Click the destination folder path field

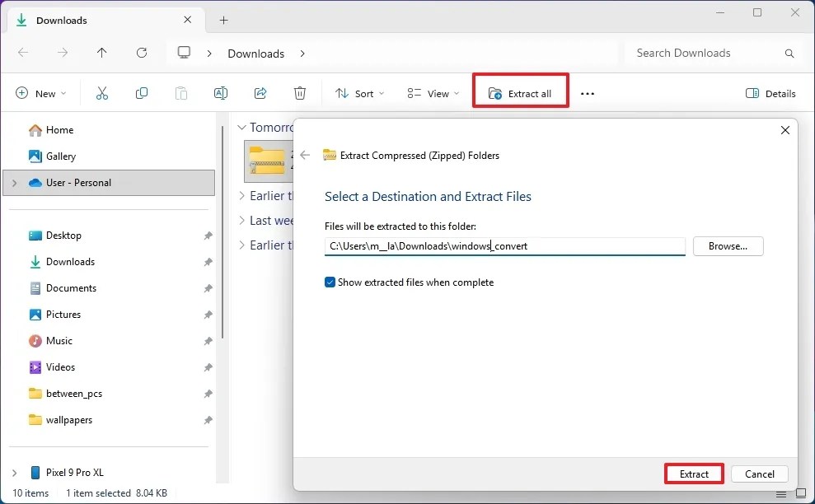pyautogui.click(x=504, y=245)
